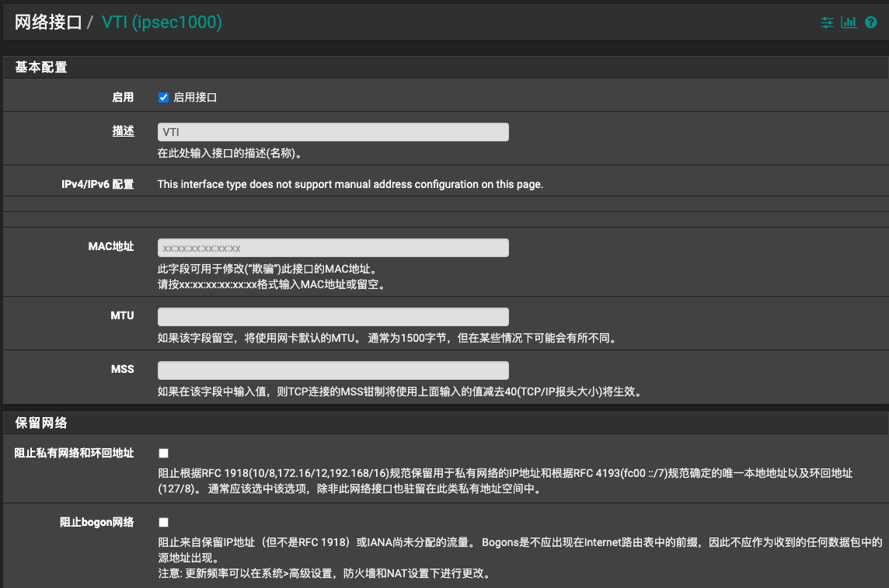
Task: Select the MSS text field
Action: pyautogui.click(x=333, y=371)
